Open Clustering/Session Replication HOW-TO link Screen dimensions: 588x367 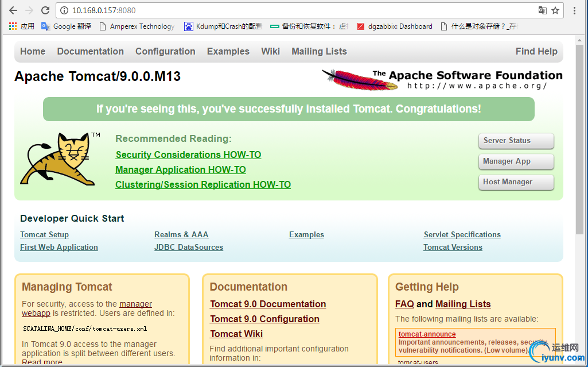[203, 184]
